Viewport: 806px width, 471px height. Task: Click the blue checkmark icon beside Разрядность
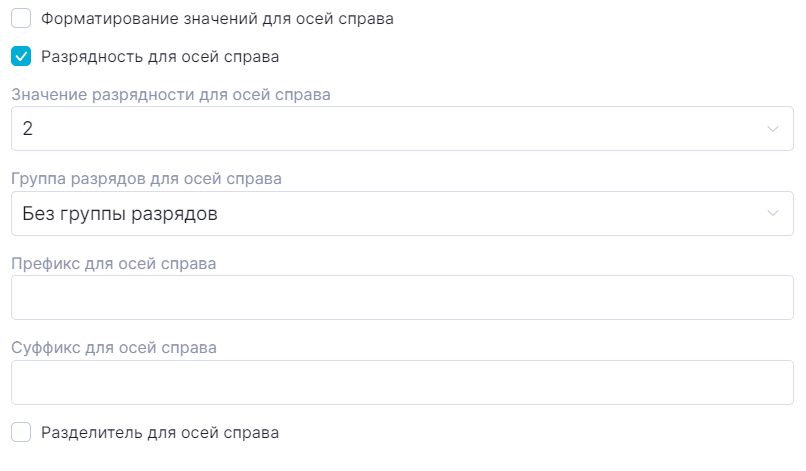point(21,56)
